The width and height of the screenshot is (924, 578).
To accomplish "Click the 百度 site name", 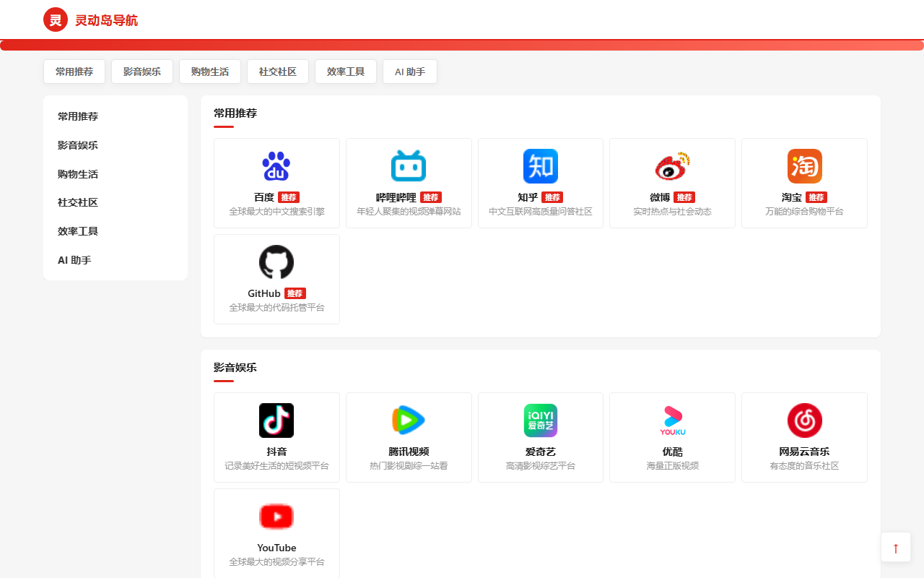I will (264, 197).
